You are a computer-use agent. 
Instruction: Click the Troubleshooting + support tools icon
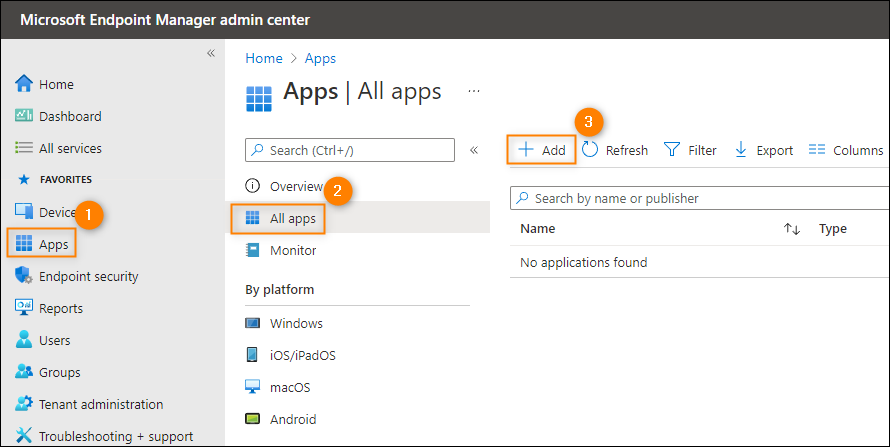click(24, 436)
